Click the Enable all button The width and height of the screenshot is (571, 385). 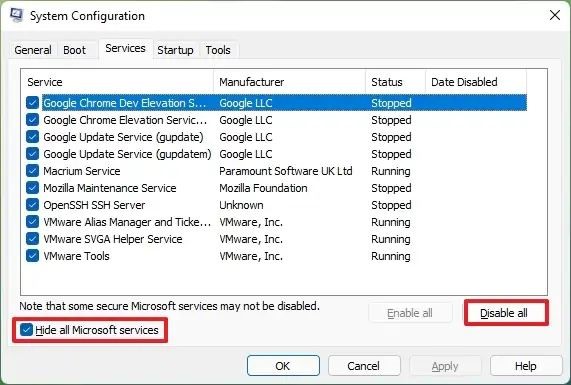pyautogui.click(x=410, y=313)
